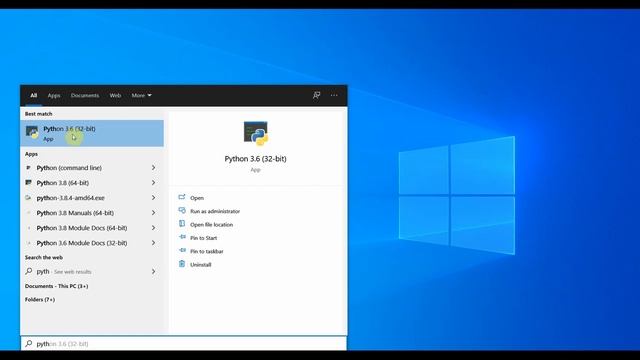Expand arrow for Python (command line)
Screen dimensions: 640x360
[x=153, y=168]
